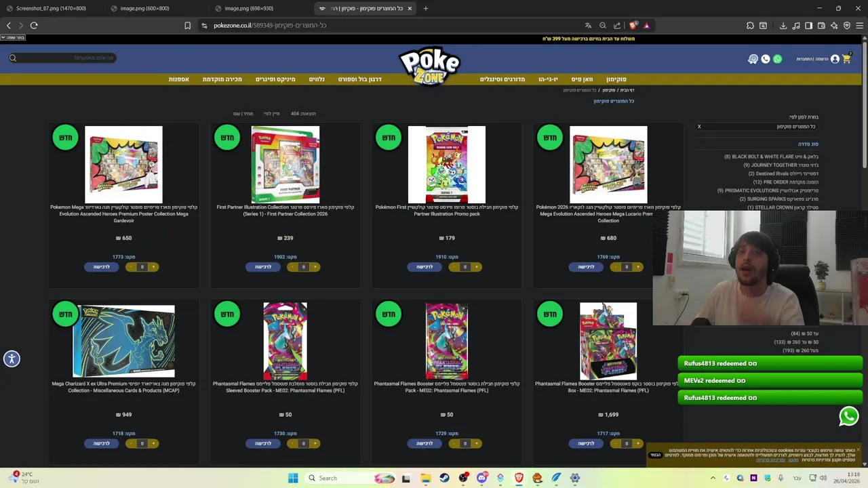Open the browser translate icon
This screenshot has width=868, height=488.
coord(589,25)
